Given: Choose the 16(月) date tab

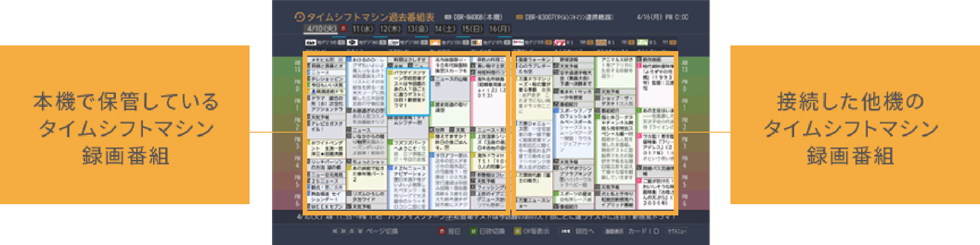Looking at the screenshot, I should click(500, 29).
